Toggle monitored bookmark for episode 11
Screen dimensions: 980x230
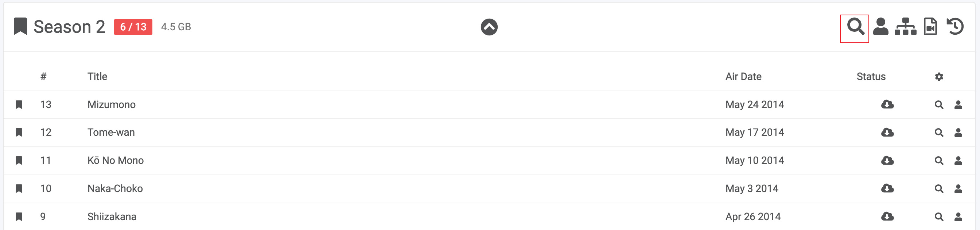coord(19,161)
